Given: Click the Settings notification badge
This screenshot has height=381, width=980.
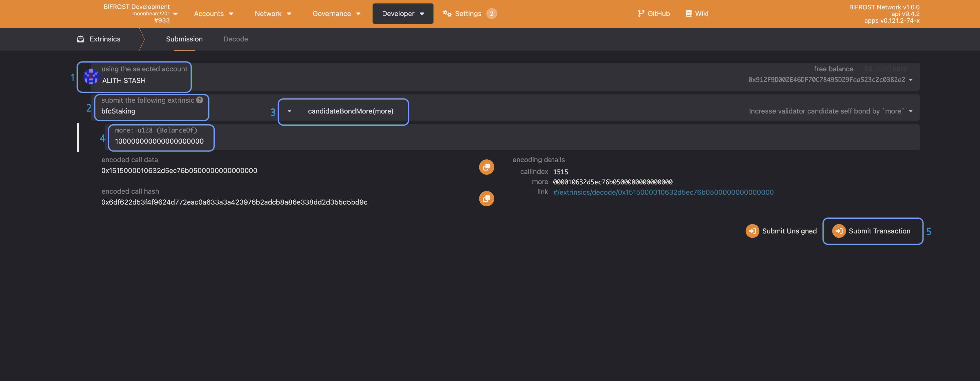Looking at the screenshot, I should tap(491, 14).
